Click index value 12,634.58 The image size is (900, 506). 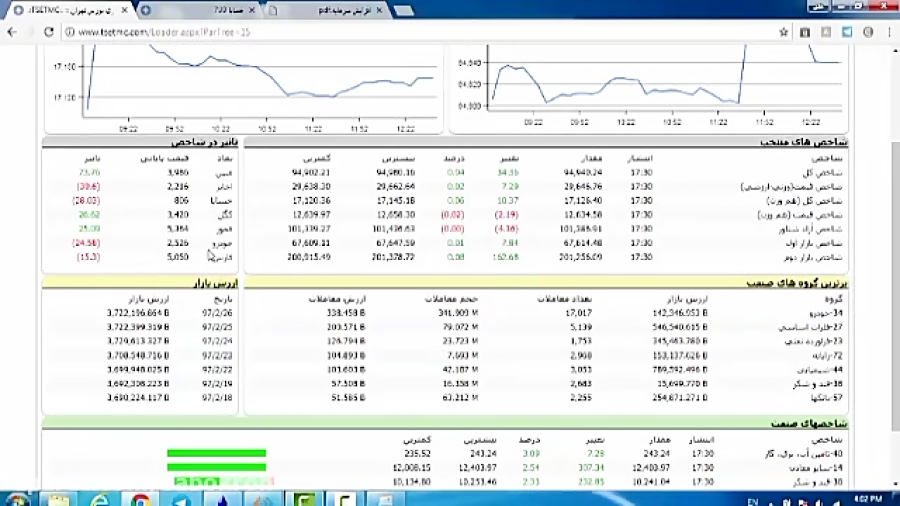click(x=583, y=215)
